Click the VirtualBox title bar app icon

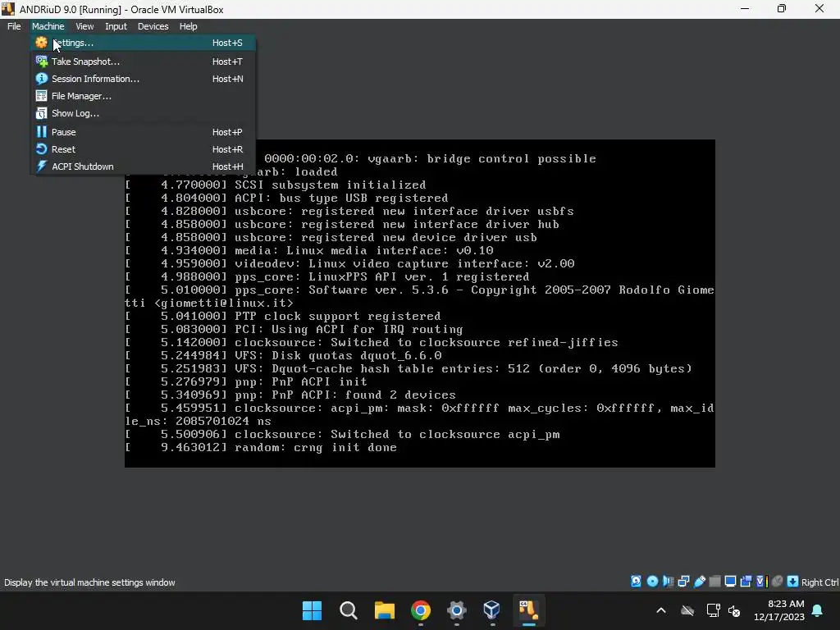(8, 9)
